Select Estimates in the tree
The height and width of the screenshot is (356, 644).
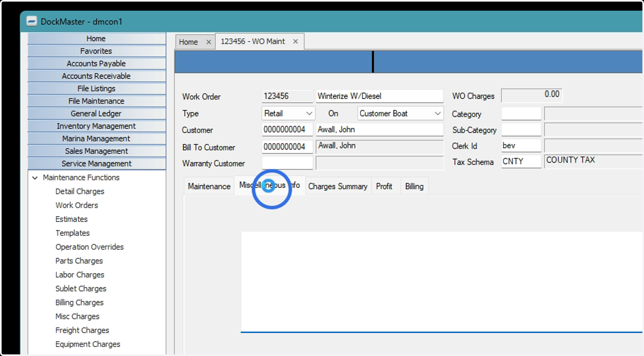(x=71, y=219)
